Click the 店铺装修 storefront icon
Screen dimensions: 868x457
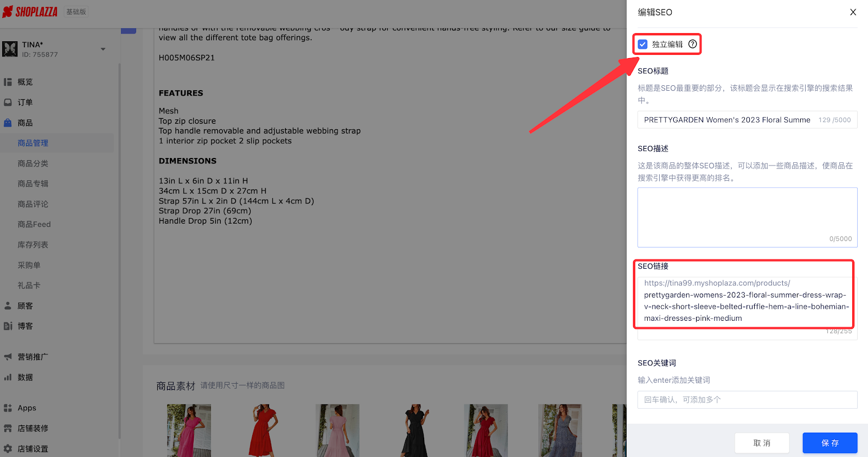[8, 428]
